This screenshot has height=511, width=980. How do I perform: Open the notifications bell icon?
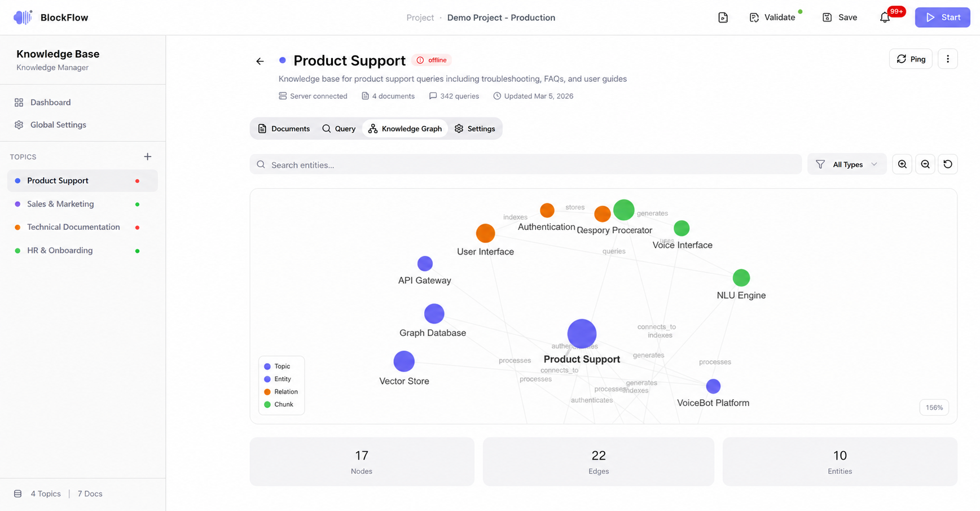885,18
